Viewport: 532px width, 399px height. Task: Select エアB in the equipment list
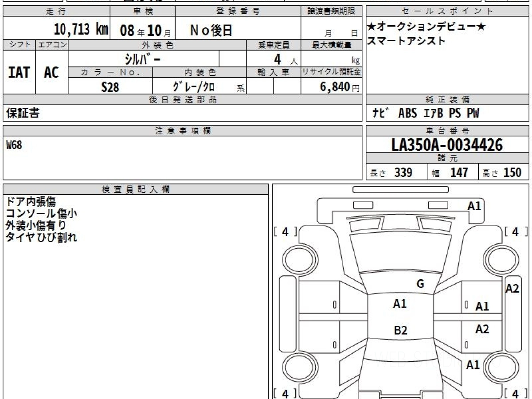[433, 113]
